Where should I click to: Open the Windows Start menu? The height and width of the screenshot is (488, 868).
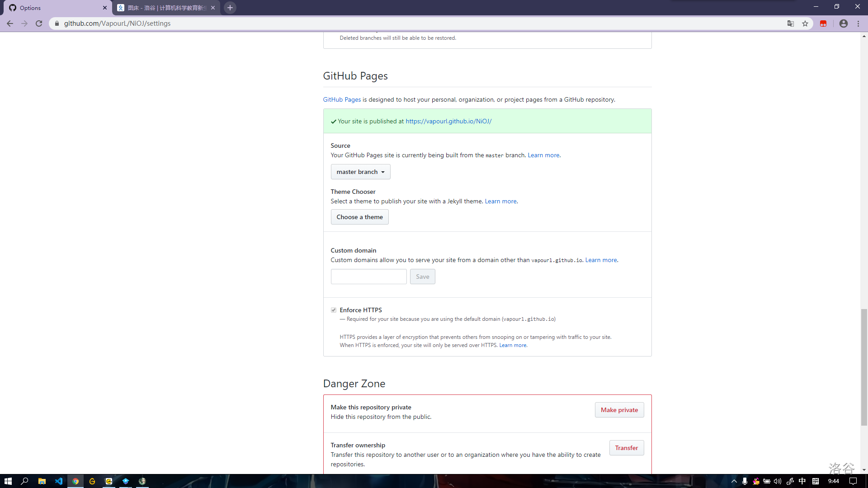[x=8, y=481]
